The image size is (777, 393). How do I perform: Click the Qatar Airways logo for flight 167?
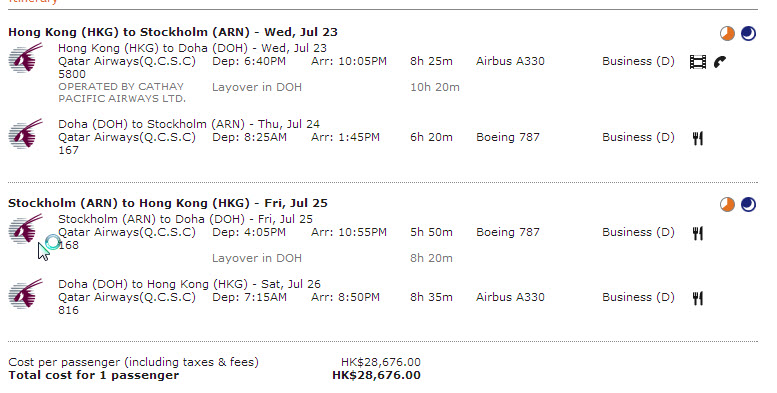[x=26, y=134]
